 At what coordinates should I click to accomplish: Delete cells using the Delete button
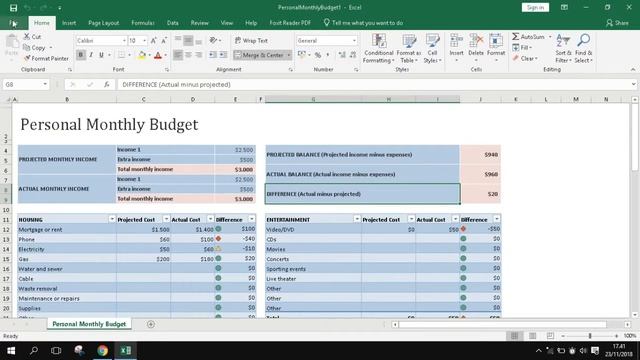[x=476, y=49]
